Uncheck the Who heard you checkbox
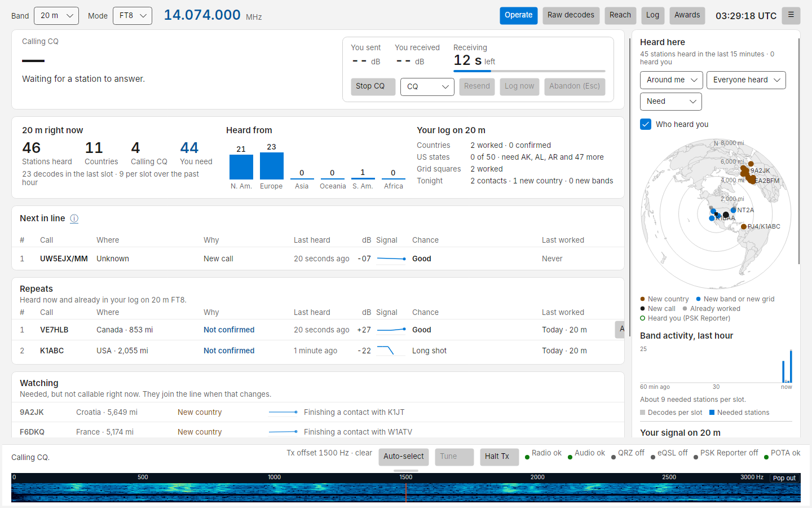This screenshot has height=508, width=812. 646,124
